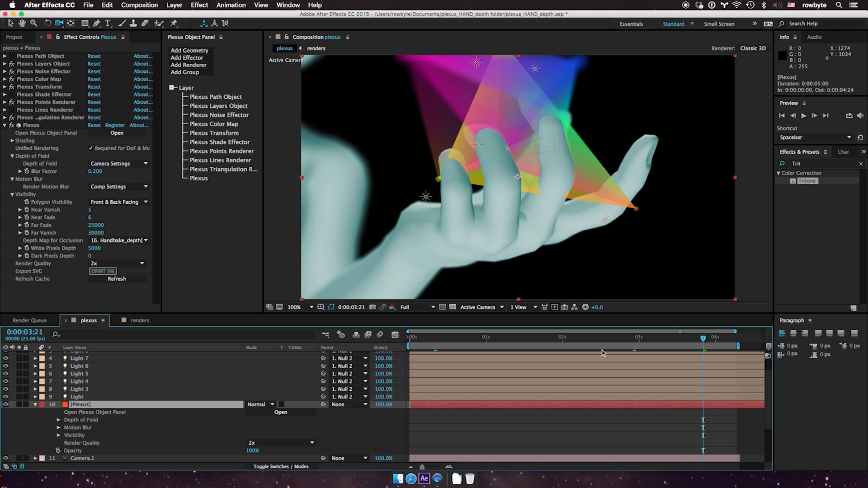Hide the Light 7 layer eye
This screenshot has width=868, height=488.
[5, 358]
